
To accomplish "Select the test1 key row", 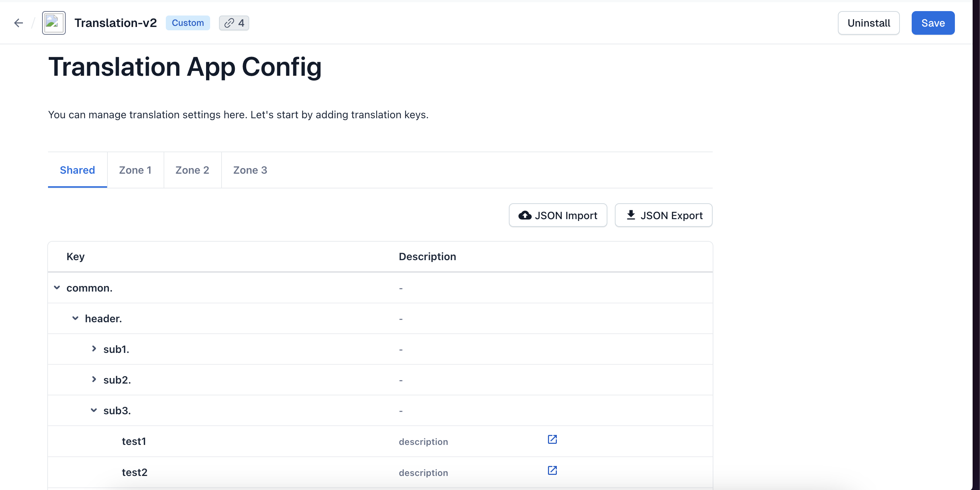I will [134, 441].
